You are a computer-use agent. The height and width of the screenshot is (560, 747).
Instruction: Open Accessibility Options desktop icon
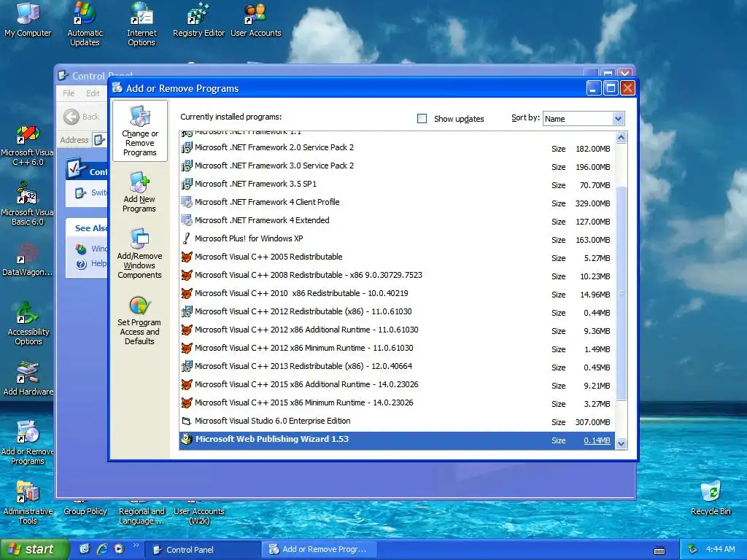point(28,324)
